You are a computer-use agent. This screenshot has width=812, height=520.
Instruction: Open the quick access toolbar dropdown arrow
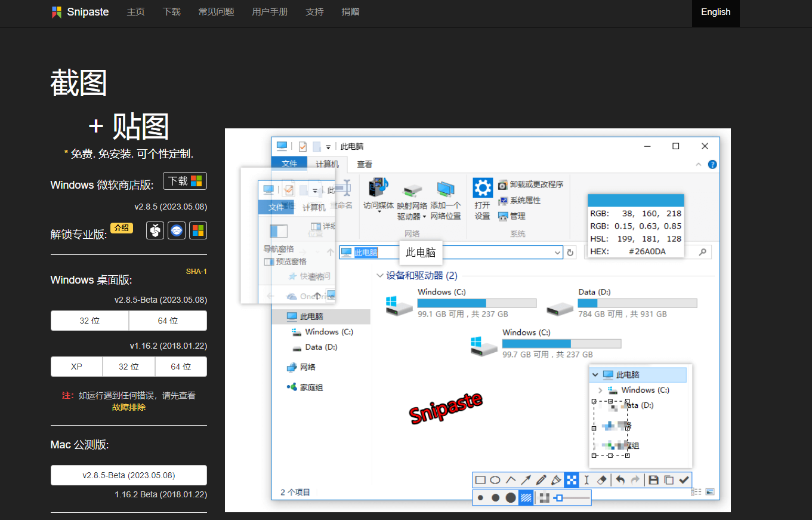coord(328,147)
